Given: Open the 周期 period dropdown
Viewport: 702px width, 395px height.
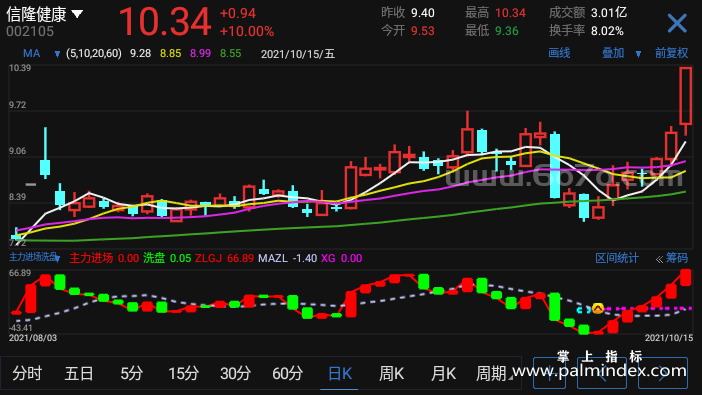Looking at the screenshot, I should pyautogui.click(x=494, y=373).
